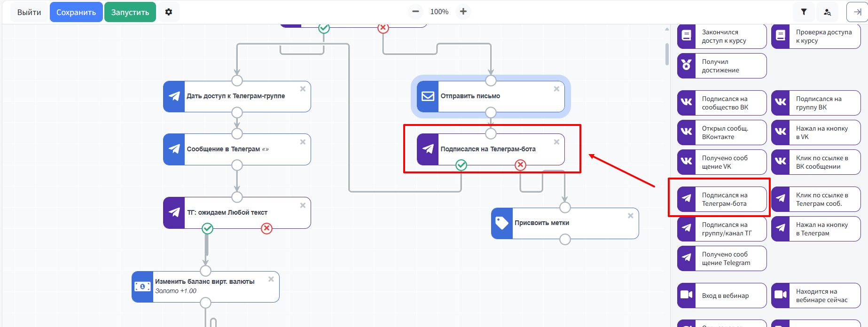Select Telegram icon of 'Нажал на кнопку в Телеграм'
Viewport: 868px width, 327px height.
781,229
